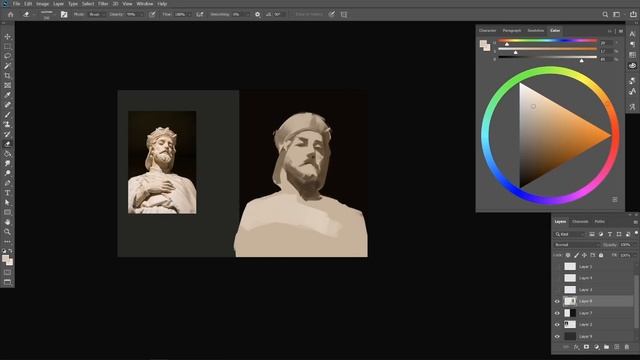Screen dimensions: 640x360
Task: Toggle airbrush build-up mode
Action: point(200,14)
